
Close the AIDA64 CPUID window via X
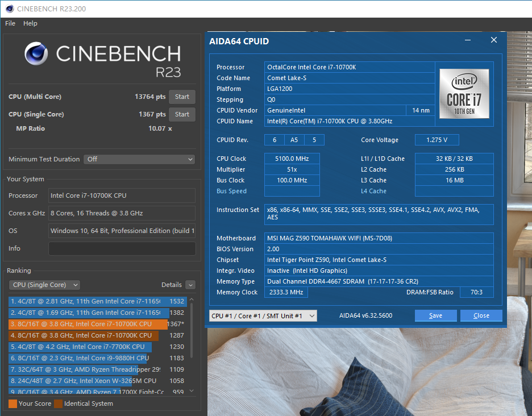point(494,40)
